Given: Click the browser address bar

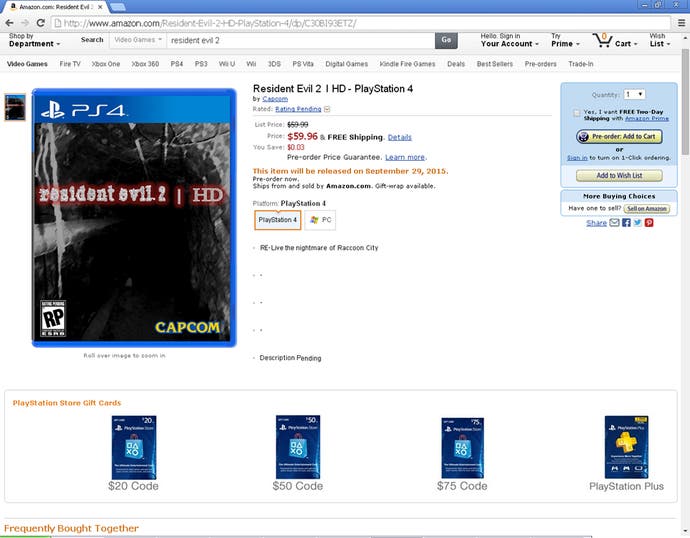Looking at the screenshot, I should point(361,23).
